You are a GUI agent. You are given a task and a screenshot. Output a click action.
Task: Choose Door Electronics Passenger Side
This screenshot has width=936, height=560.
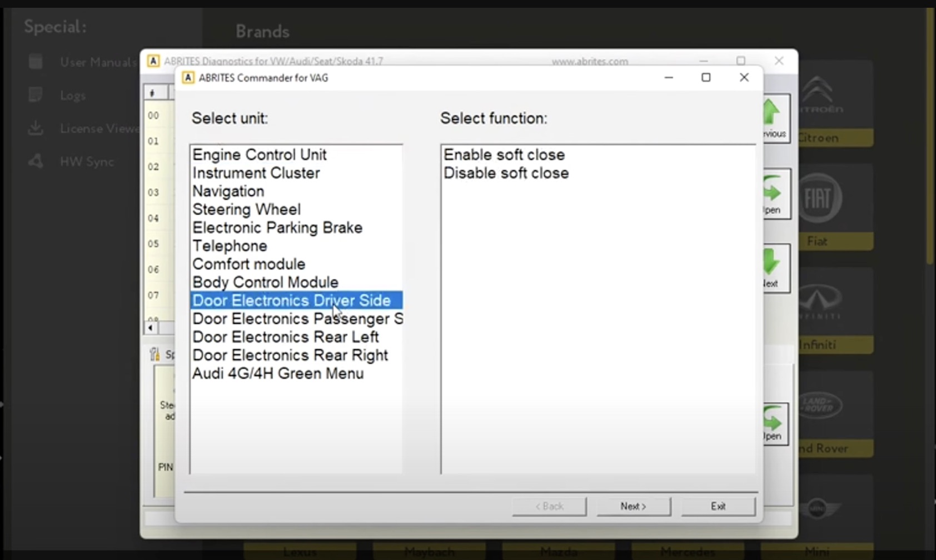click(x=297, y=319)
